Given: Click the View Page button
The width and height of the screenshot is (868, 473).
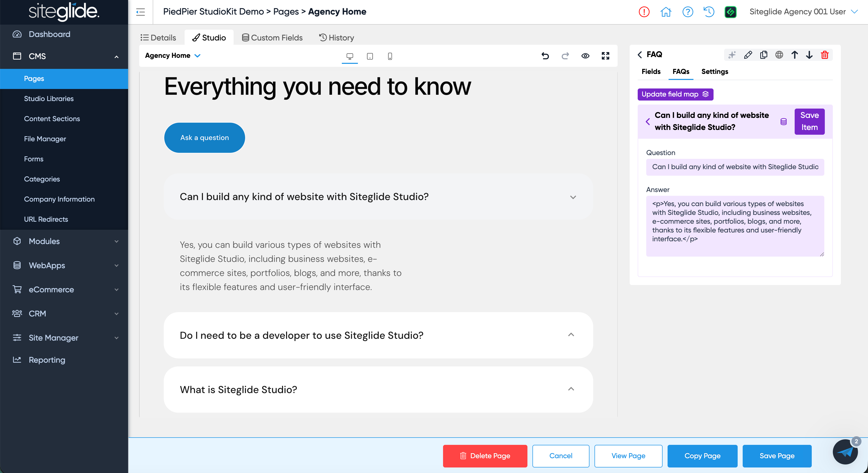Looking at the screenshot, I should click(628, 456).
